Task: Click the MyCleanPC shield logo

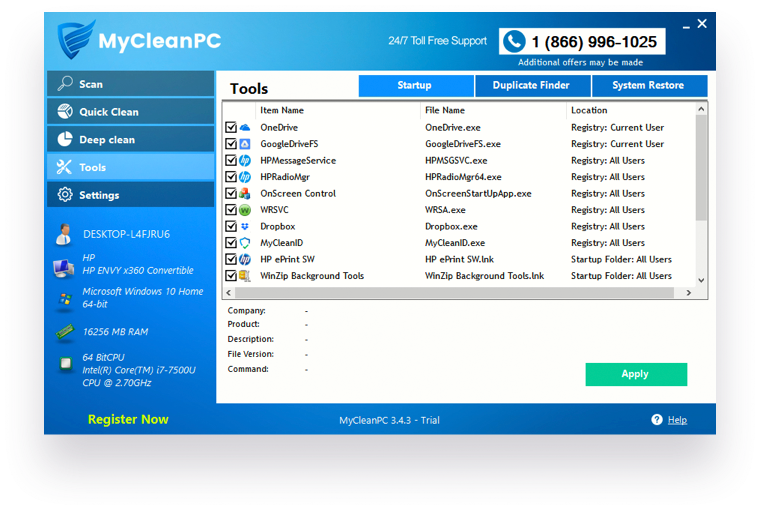Action: tap(76, 39)
